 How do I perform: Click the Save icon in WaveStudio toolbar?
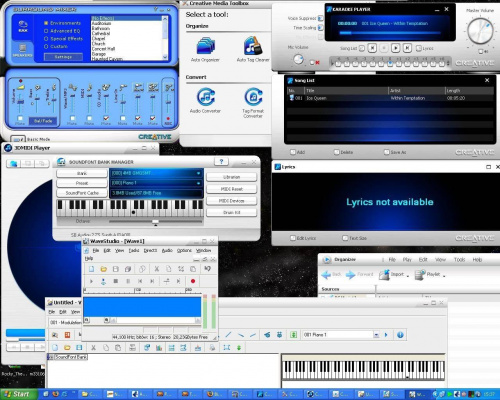[x=116, y=269]
